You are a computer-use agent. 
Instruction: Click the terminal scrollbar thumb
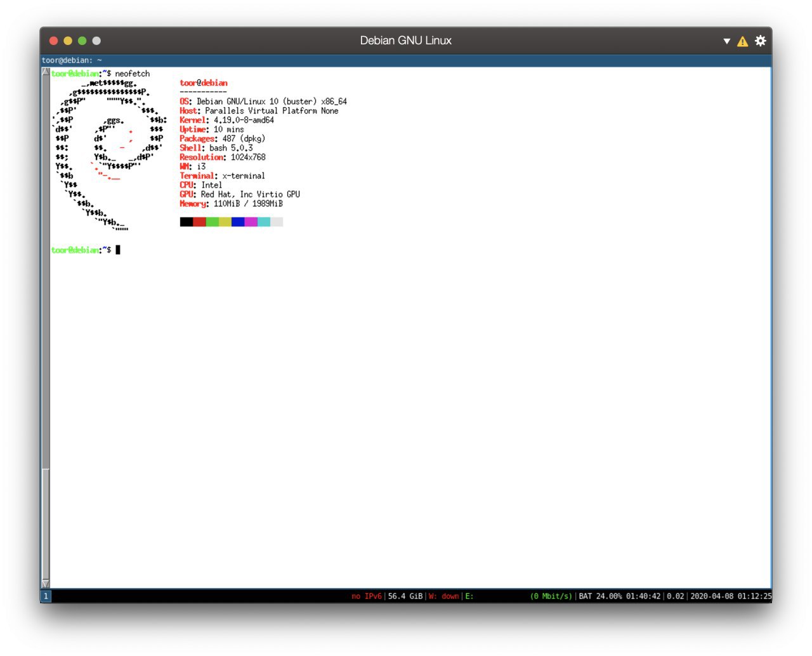[46, 524]
